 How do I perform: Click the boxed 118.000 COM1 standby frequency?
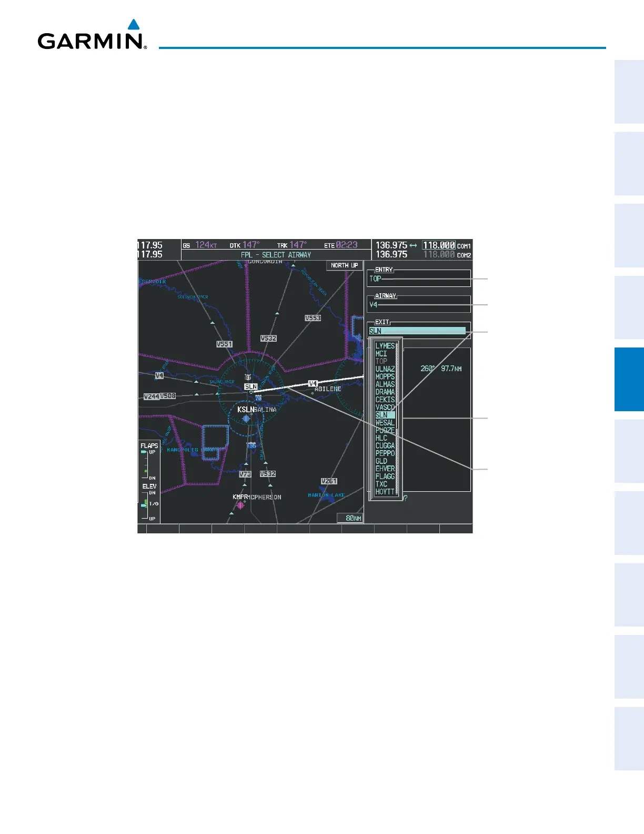tap(439, 245)
